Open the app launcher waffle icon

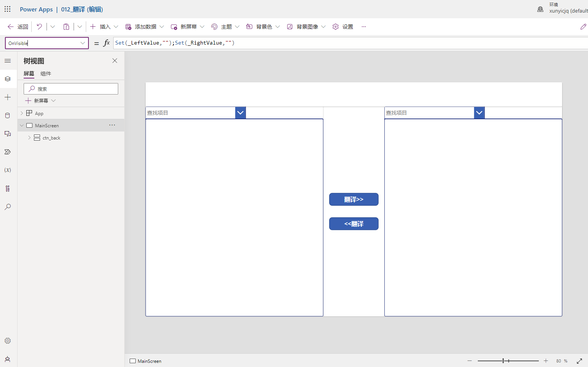(x=8, y=9)
